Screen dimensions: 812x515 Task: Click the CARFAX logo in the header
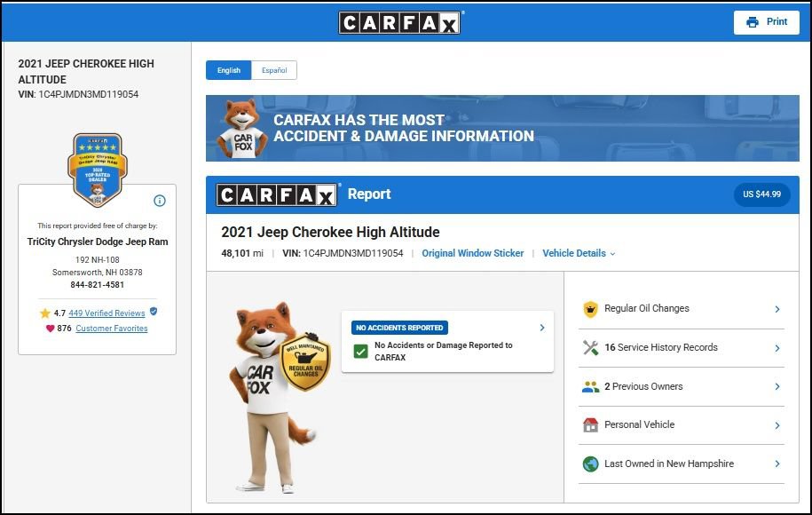point(399,23)
